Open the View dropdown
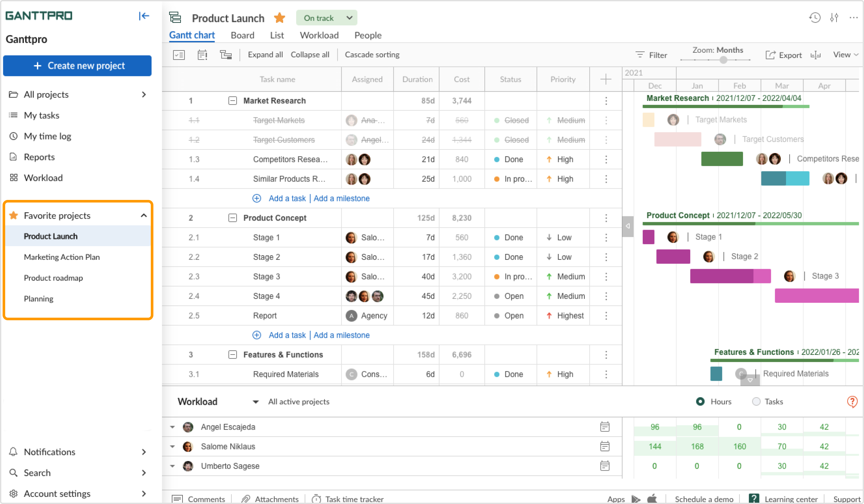Image resolution: width=864 pixels, height=504 pixels. (x=846, y=55)
